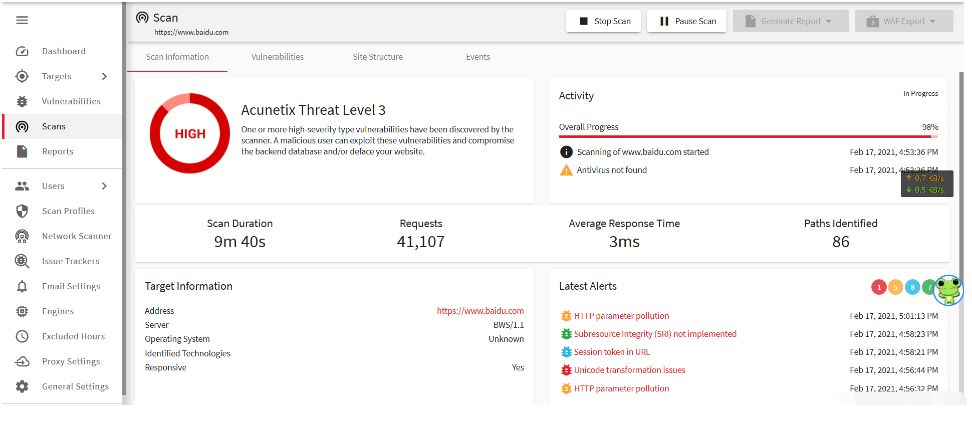Click the BWS/1.1 server value
The width and height of the screenshot is (972, 422).
pos(509,325)
